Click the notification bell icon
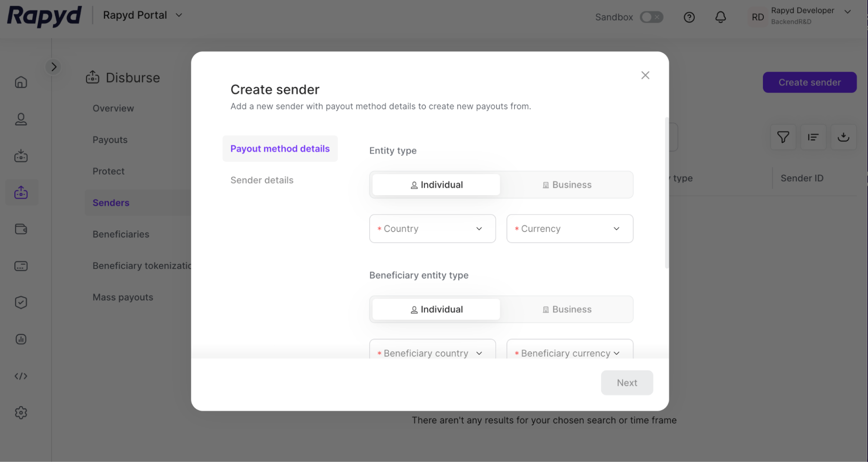 (721, 17)
